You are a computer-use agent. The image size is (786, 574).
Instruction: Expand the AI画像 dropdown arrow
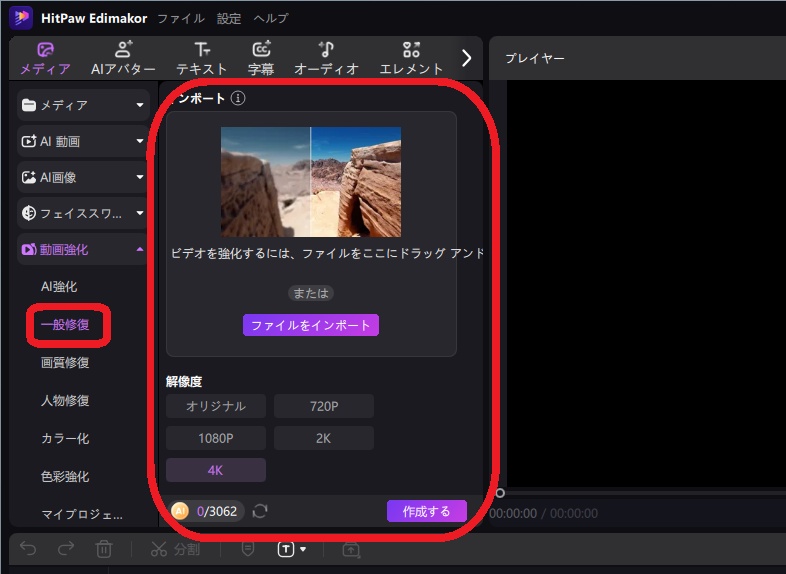click(140, 177)
